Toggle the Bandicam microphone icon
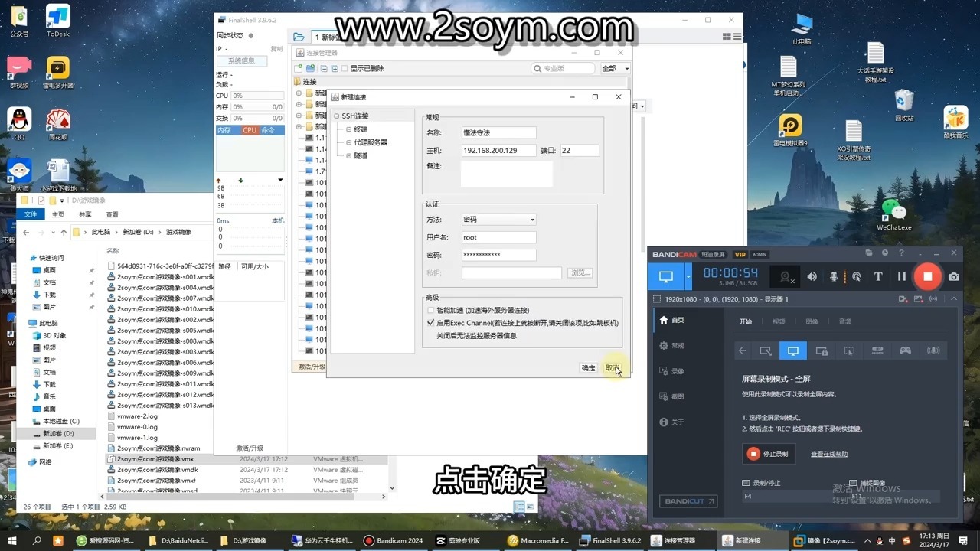980x551 pixels. pyautogui.click(x=835, y=277)
